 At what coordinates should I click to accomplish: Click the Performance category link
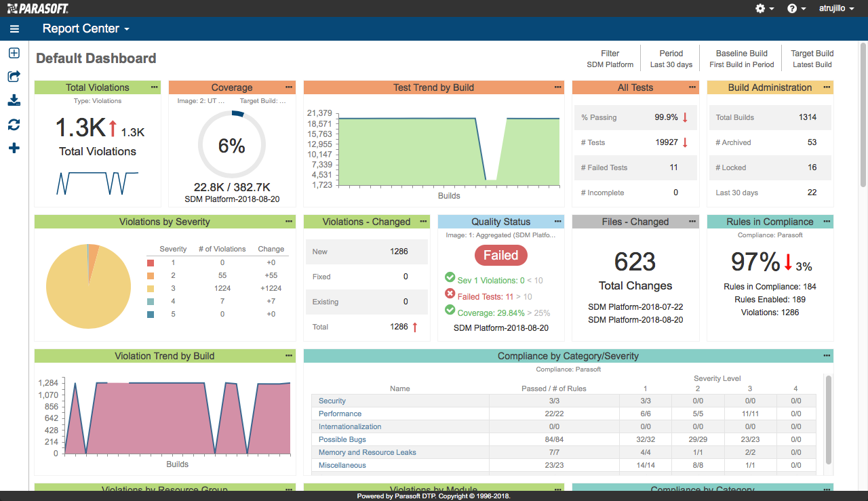(x=340, y=414)
